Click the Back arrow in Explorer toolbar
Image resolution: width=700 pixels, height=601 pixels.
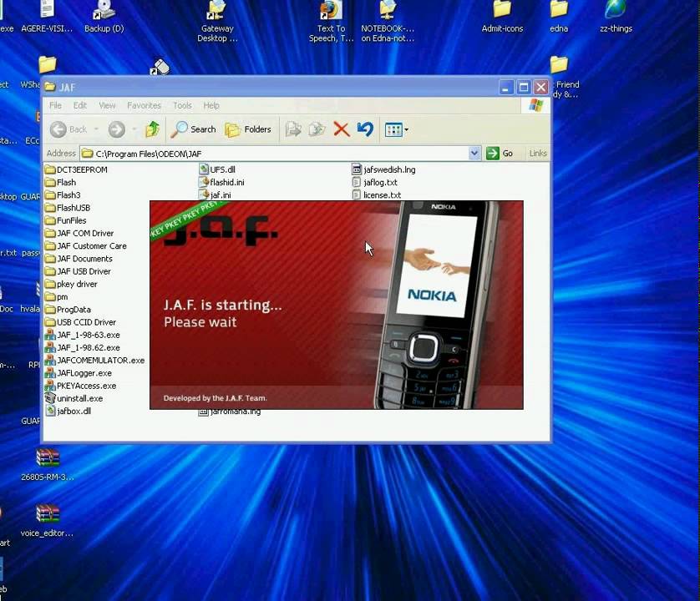click(68, 129)
